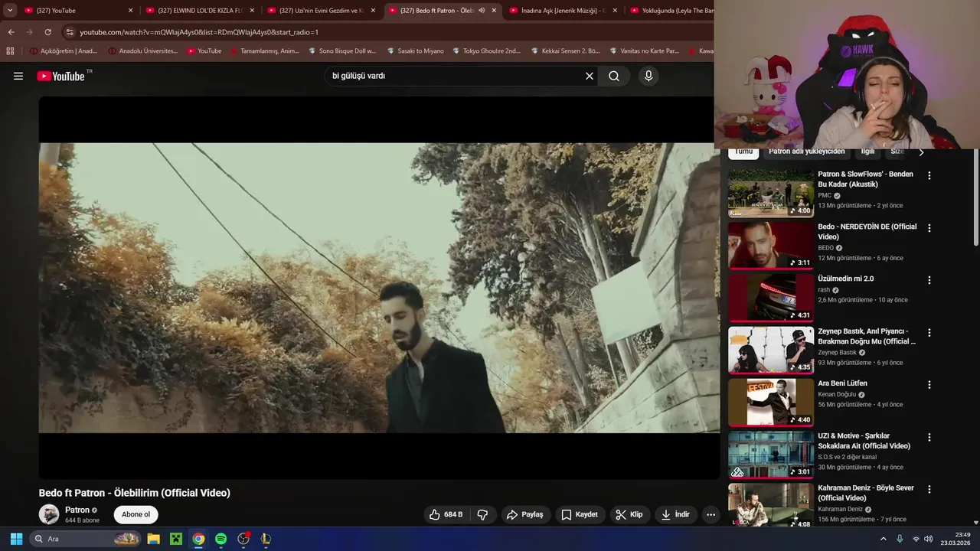
Task: Close the İnadına Aşk tab
Action: point(615,11)
